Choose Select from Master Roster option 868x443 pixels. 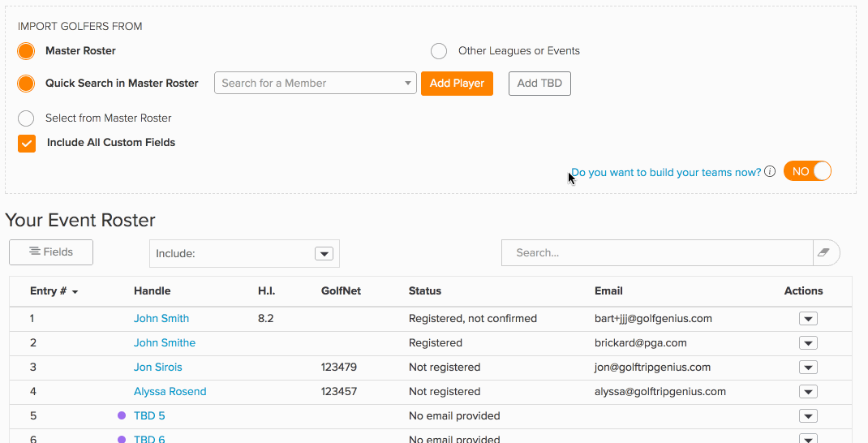[26, 118]
